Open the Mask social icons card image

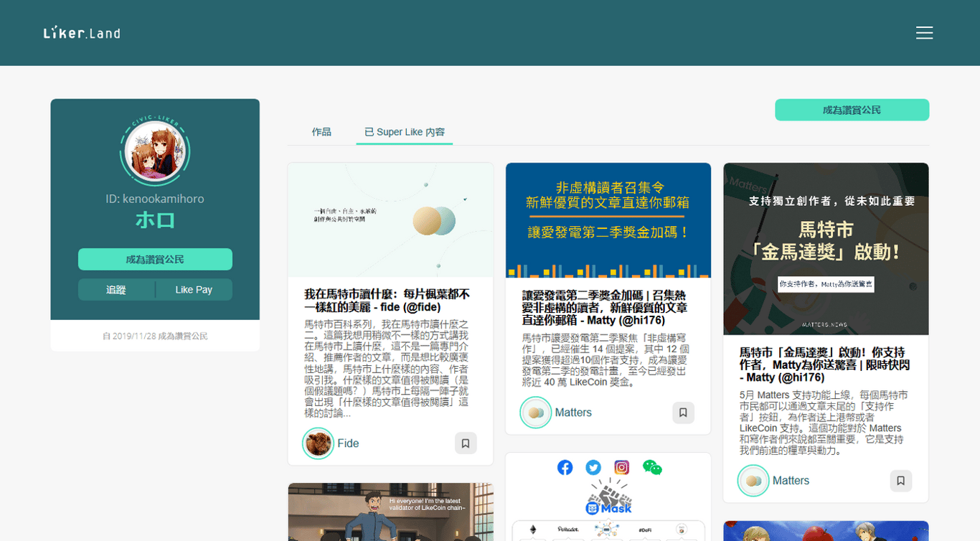click(608, 497)
